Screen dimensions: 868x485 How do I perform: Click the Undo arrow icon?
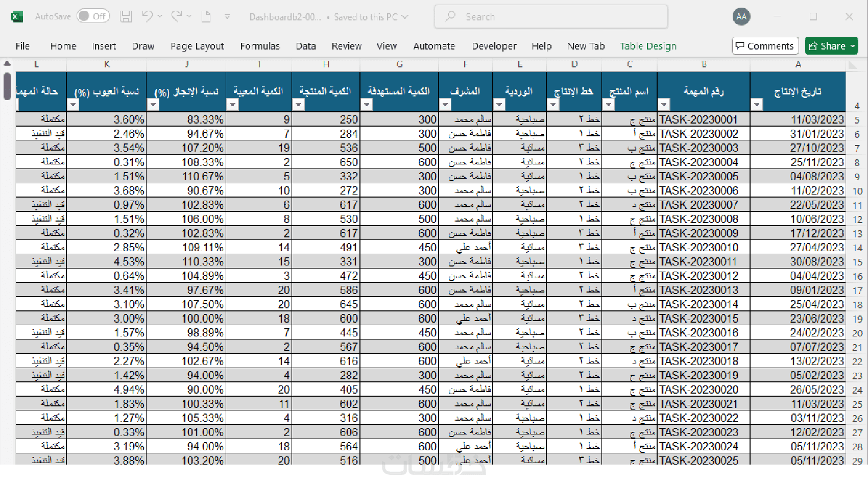click(147, 16)
